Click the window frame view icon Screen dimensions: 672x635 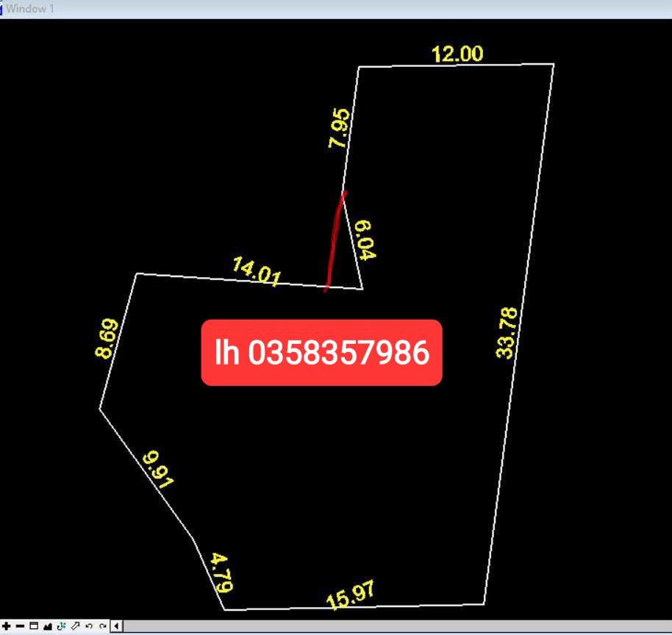34,626
